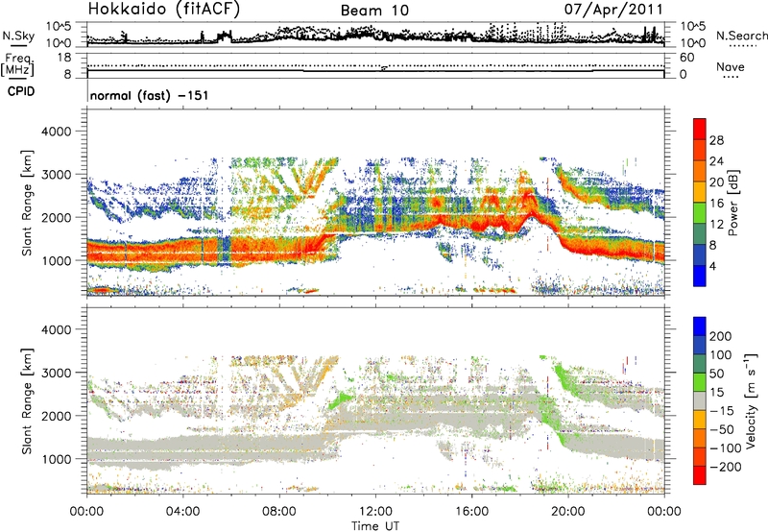Pick the red bottom segment of velocity colorbar

[x=700, y=475]
